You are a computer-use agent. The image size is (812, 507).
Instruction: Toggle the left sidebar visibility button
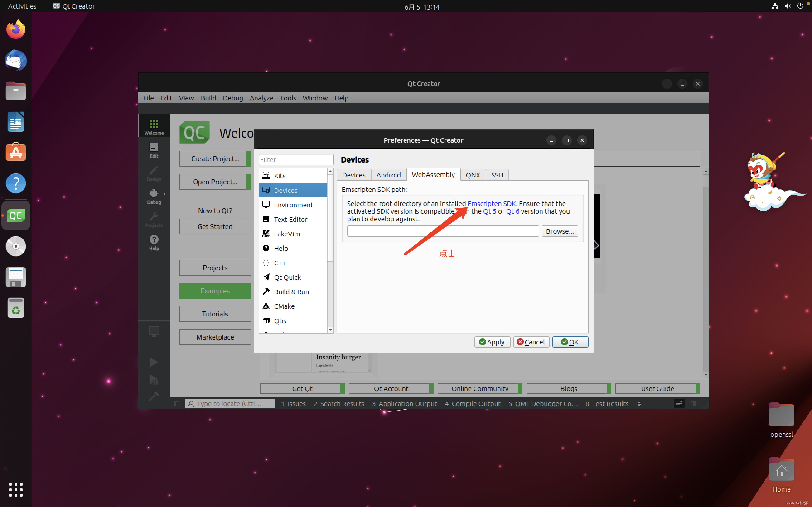[176, 404]
